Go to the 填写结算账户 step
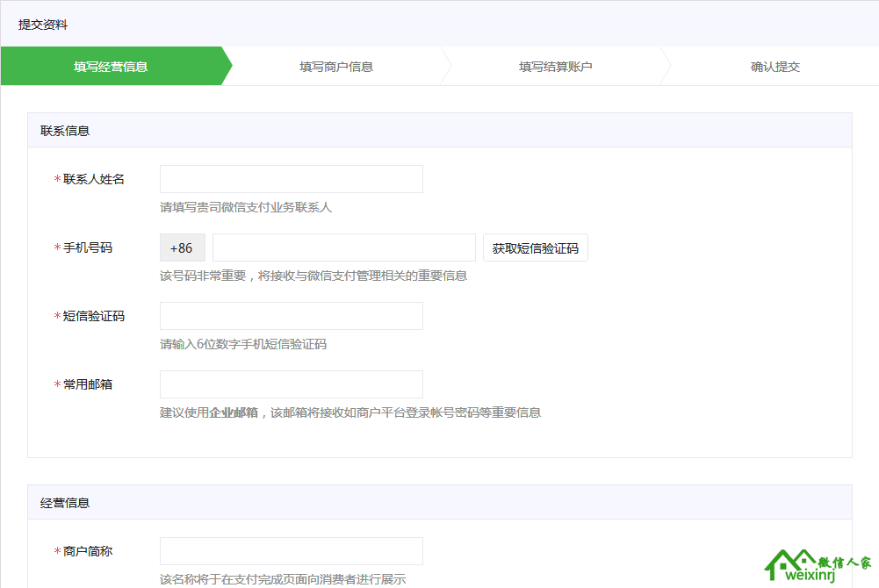879x588 pixels. click(x=555, y=67)
